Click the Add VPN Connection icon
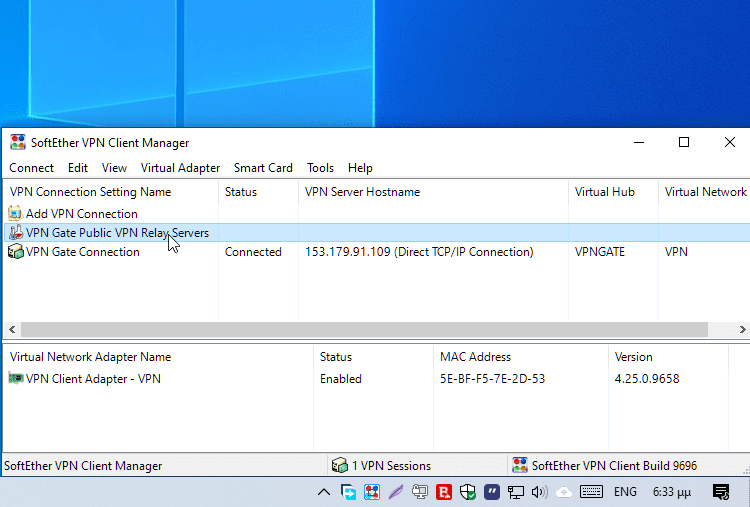The height and width of the screenshot is (507, 750). (16, 213)
